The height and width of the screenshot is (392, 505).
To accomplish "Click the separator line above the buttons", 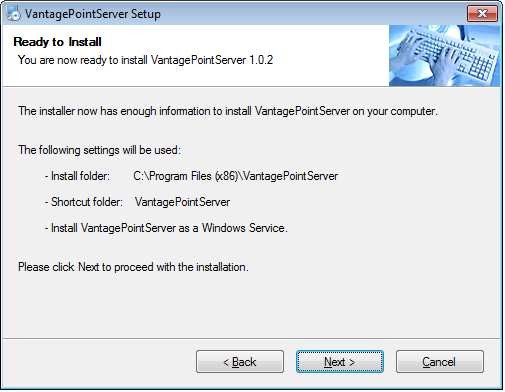I will pos(252,339).
